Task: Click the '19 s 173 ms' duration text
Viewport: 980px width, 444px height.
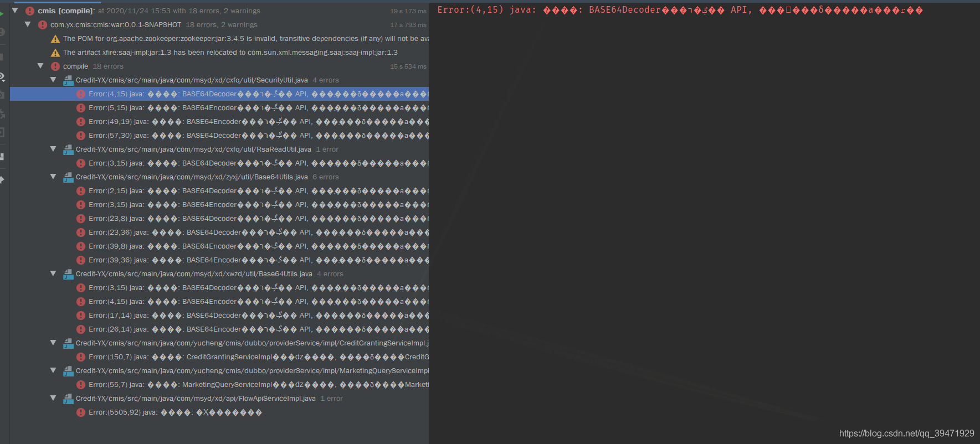Action: 408,11
